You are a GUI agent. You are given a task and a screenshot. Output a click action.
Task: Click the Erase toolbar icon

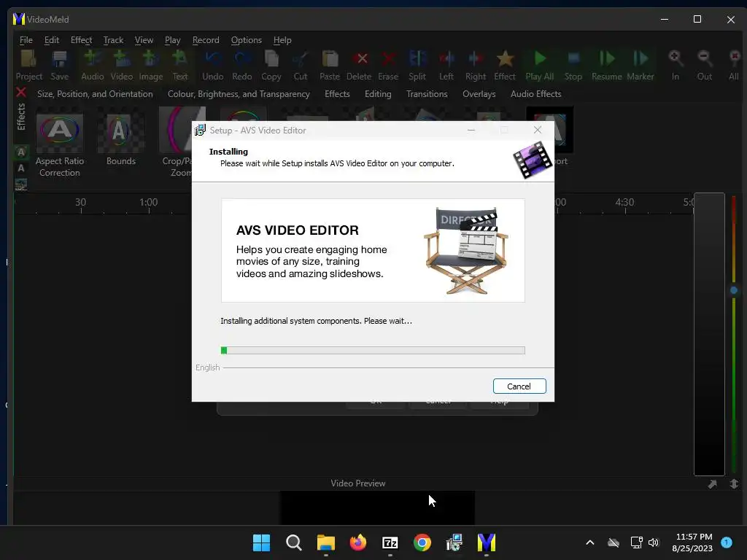[388, 66]
